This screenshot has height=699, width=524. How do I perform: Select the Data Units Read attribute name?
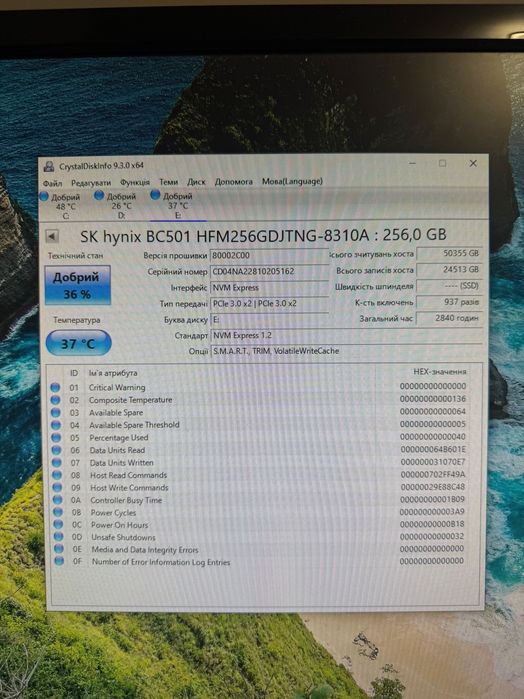click(x=117, y=450)
